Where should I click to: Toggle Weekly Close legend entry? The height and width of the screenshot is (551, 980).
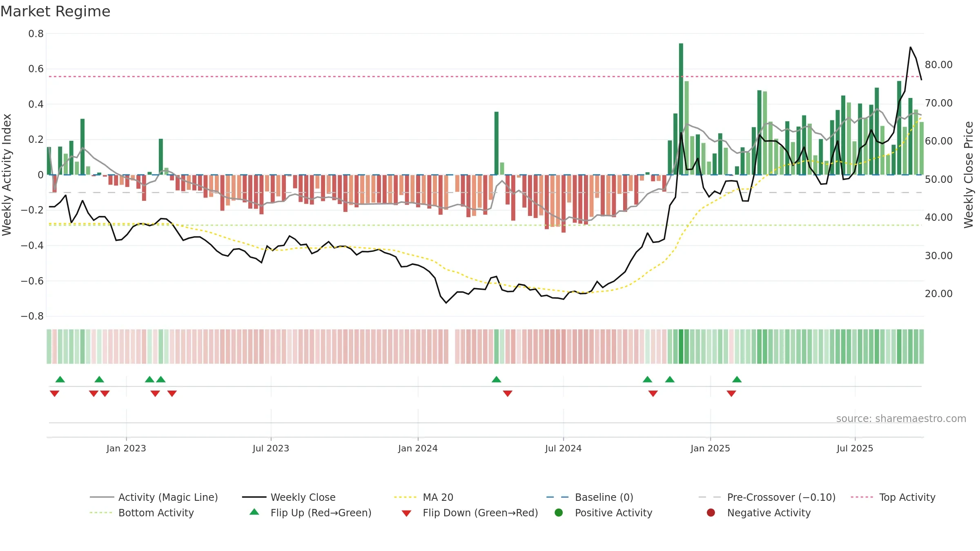pyautogui.click(x=289, y=497)
